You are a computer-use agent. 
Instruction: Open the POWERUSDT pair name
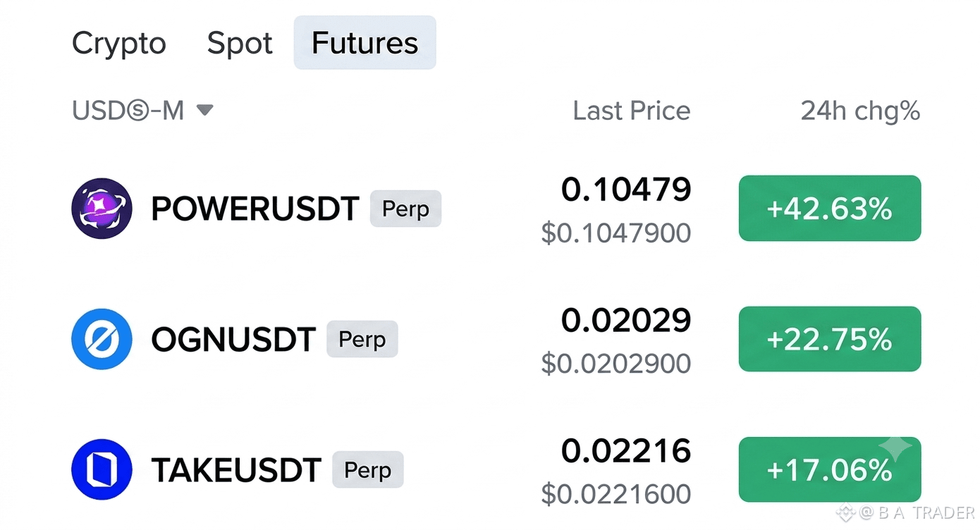pyautogui.click(x=255, y=209)
